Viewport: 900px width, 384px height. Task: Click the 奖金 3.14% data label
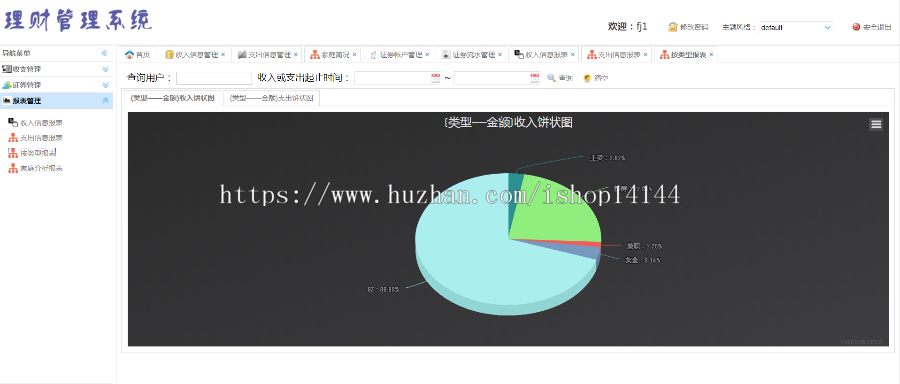tap(643, 261)
